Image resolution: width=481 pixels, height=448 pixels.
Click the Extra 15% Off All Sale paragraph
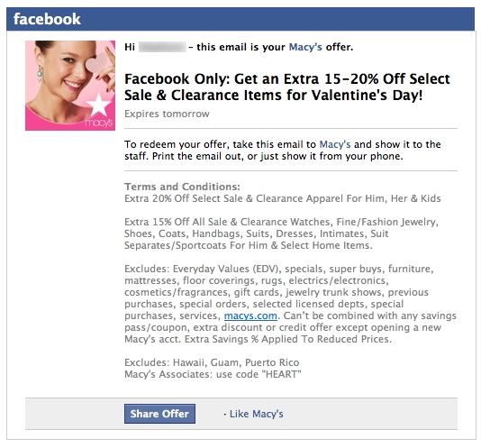pyautogui.click(x=282, y=233)
